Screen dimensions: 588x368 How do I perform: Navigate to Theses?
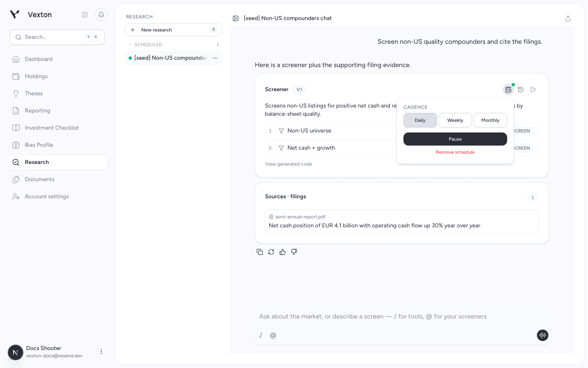[x=57, y=93]
